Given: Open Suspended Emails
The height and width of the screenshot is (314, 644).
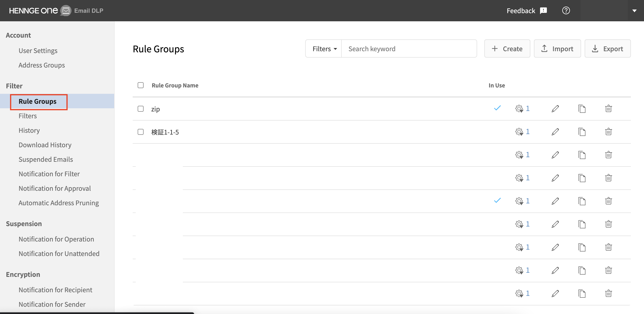Looking at the screenshot, I should tap(46, 159).
